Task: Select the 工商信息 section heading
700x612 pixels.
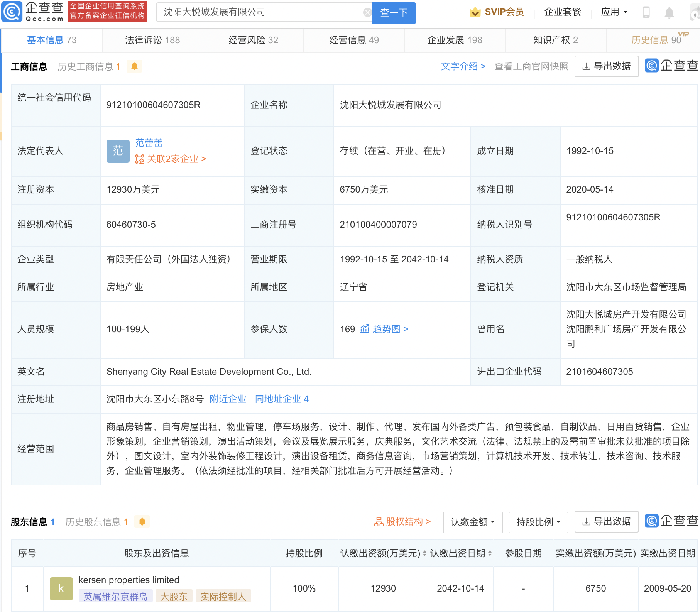Action: (x=29, y=67)
